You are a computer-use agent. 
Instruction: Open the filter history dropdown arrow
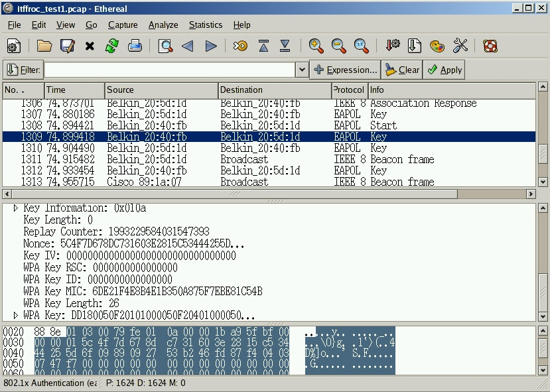click(302, 70)
